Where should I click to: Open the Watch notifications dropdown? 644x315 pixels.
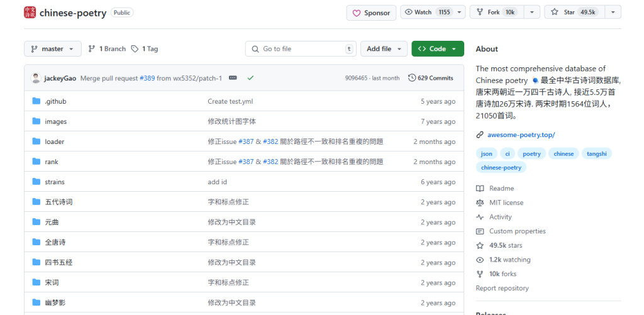459,13
